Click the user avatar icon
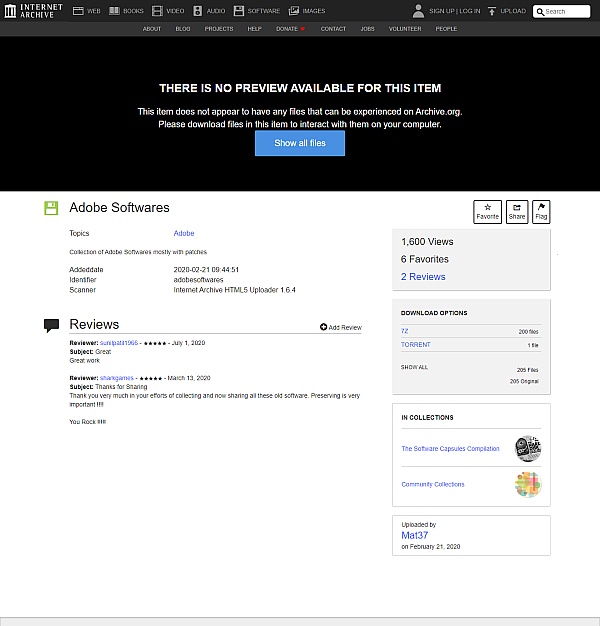Image resolution: width=600 pixels, height=626 pixels. [418, 11]
